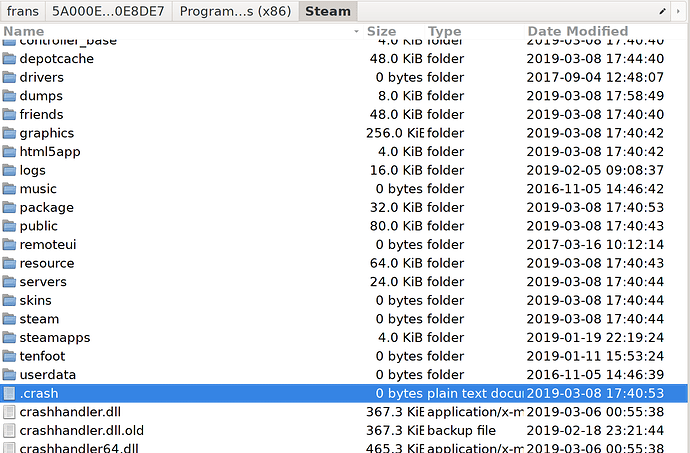Select the remoteui folder name
Image resolution: width=690 pixels, height=453 pixels.
(48, 244)
